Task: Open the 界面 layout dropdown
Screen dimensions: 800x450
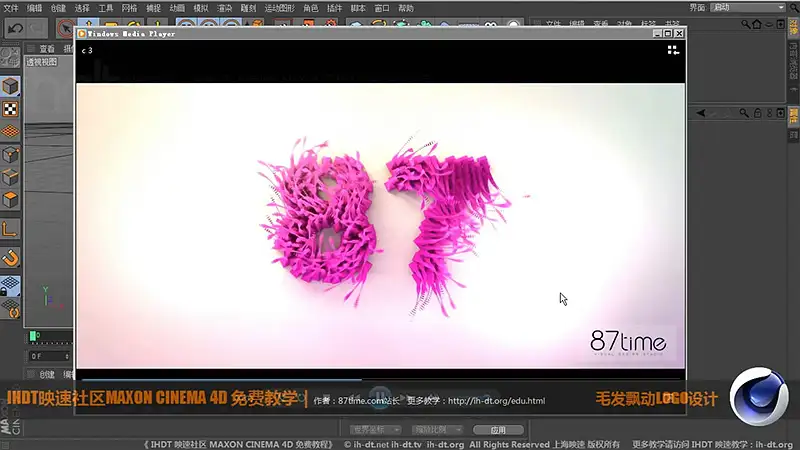Action: 747,8
